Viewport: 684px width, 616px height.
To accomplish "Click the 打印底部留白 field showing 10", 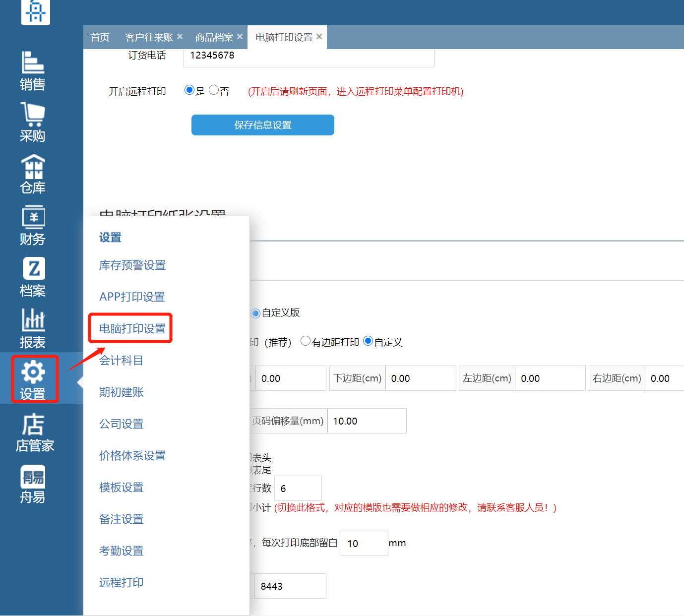I will tap(365, 544).
